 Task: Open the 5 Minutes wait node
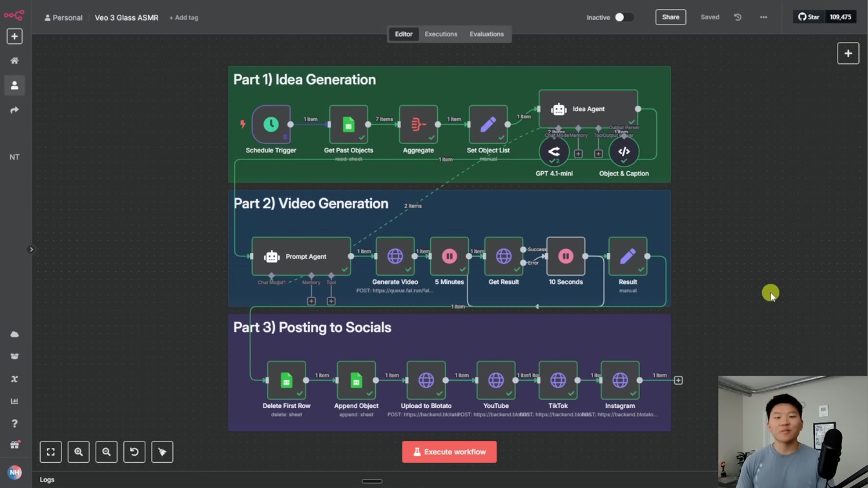[x=449, y=256]
